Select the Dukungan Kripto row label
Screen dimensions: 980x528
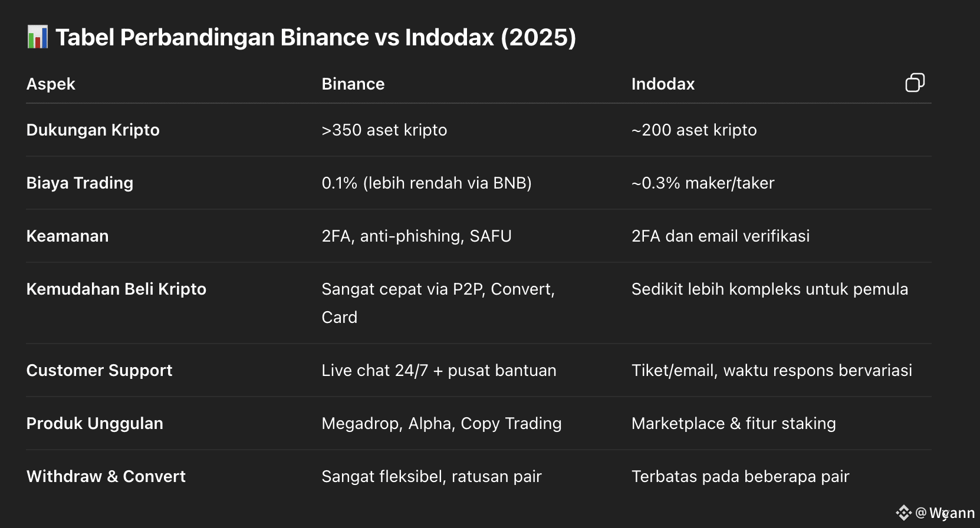point(93,130)
